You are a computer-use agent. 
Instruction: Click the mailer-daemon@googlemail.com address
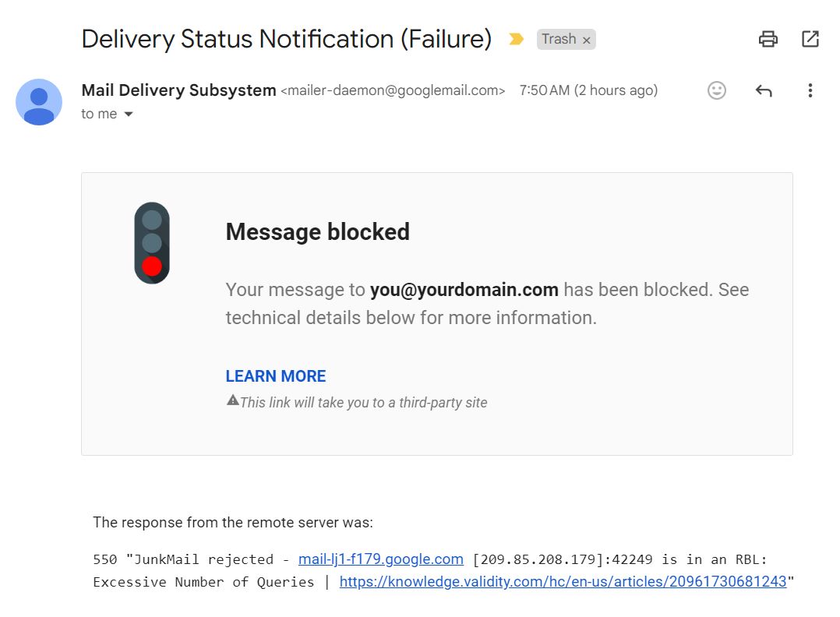click(x=393, y=90)
